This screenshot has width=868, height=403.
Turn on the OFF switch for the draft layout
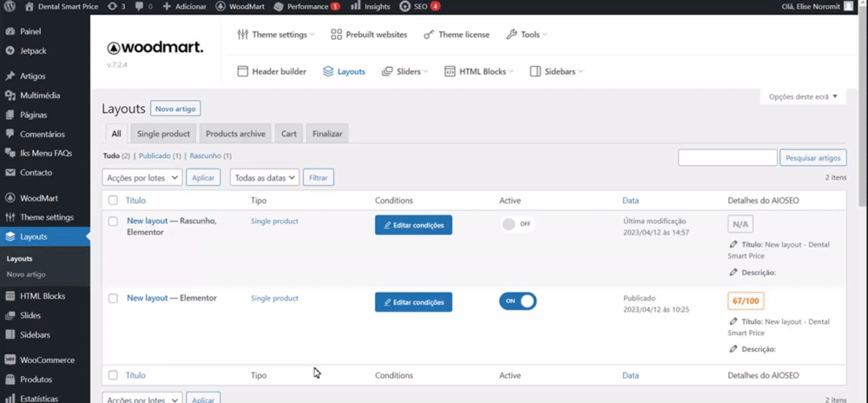coord(517,224)
